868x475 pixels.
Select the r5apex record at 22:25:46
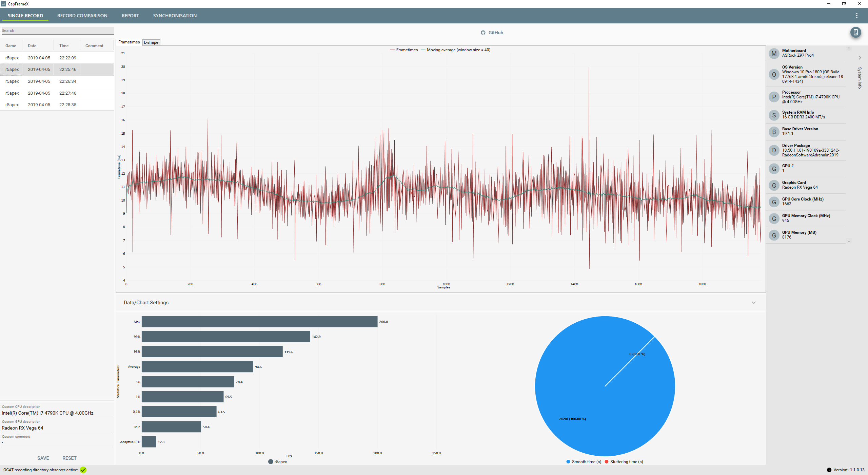pos(57,70)
